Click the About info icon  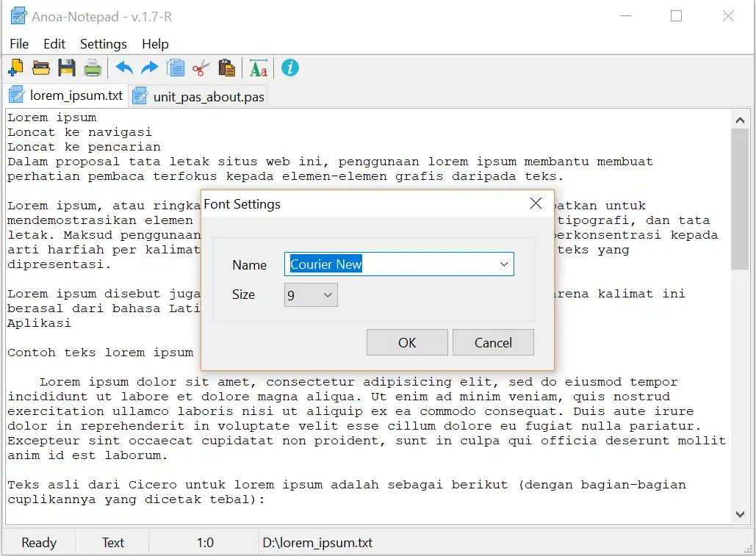289,68
